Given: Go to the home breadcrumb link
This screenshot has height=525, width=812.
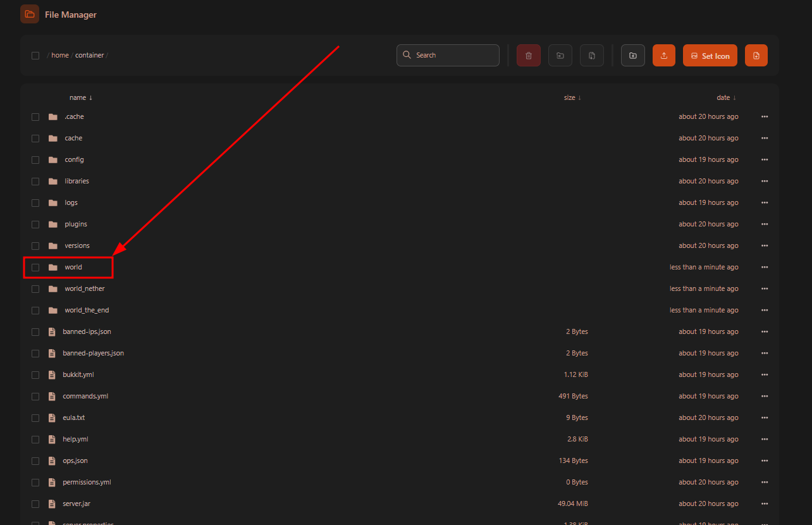Looking at the screenshot, I should 60,56.
